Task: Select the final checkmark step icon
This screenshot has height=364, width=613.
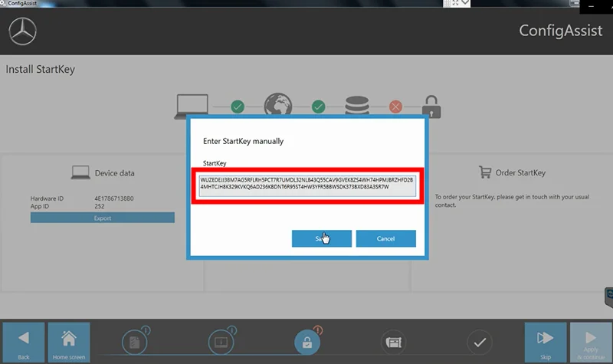Action: pyautogui.click(x=480, y=343)
